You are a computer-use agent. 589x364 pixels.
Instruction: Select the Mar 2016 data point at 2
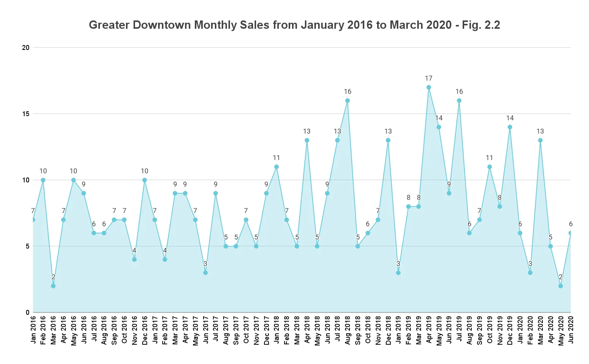[x=53, y=286]
